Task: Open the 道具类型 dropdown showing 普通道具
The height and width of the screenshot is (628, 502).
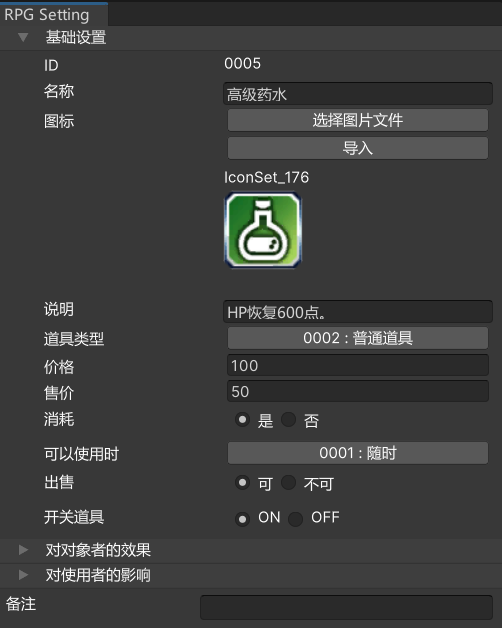Action: point(358,338)
